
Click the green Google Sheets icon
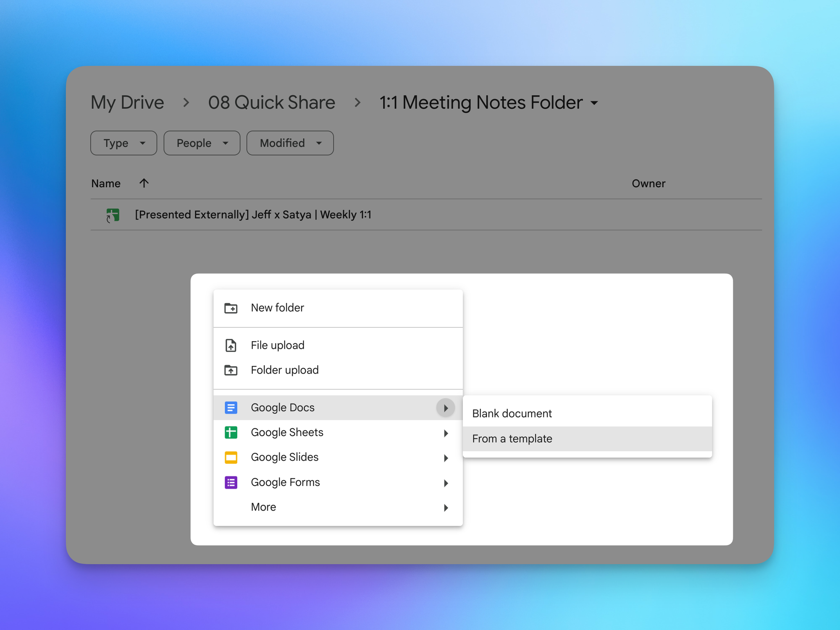point(231,432)
